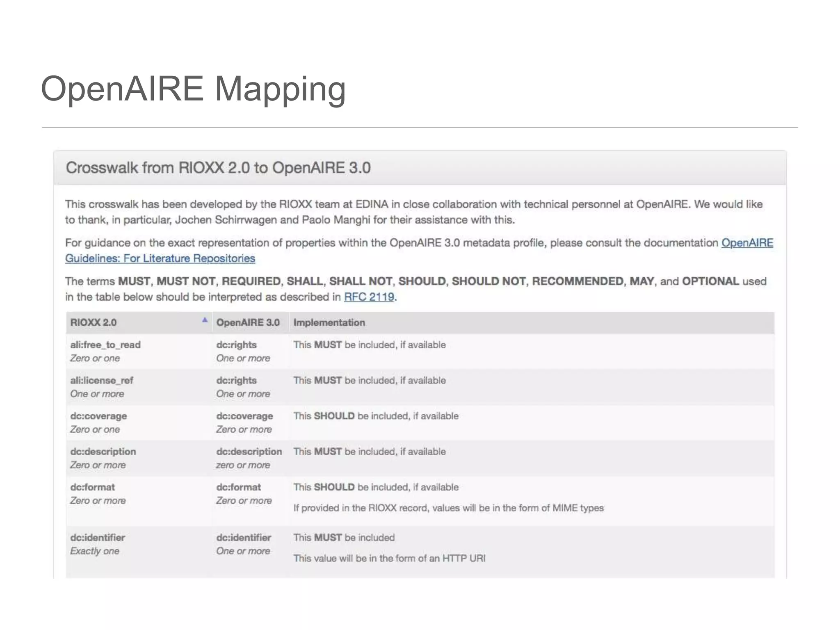Open the OpenAIRE Guidelines: For Literature Repositories link

point(160,258)
